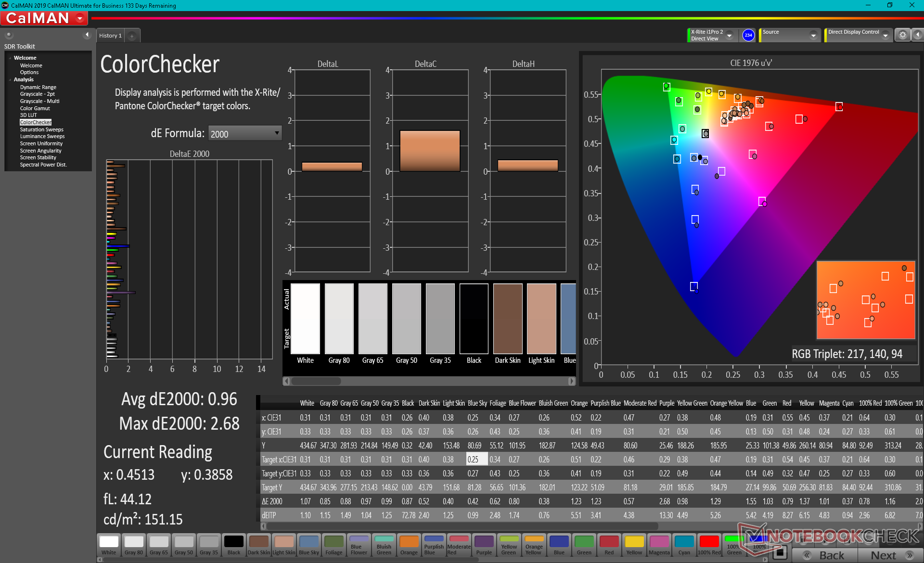Expand the Direct Display Control dropdown
This screenshot has width=924, height=563.
(x=885, y=35)
